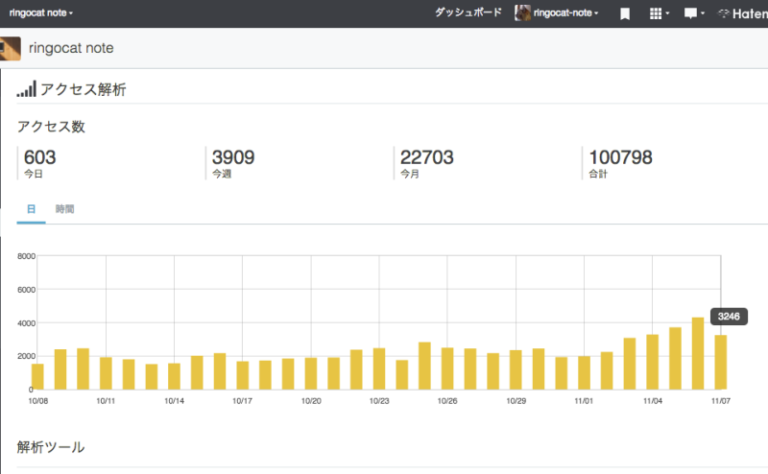This screenshot has height=474, width=768.
Task: Switch to the 日 tab
Action: tap(31, 209)
